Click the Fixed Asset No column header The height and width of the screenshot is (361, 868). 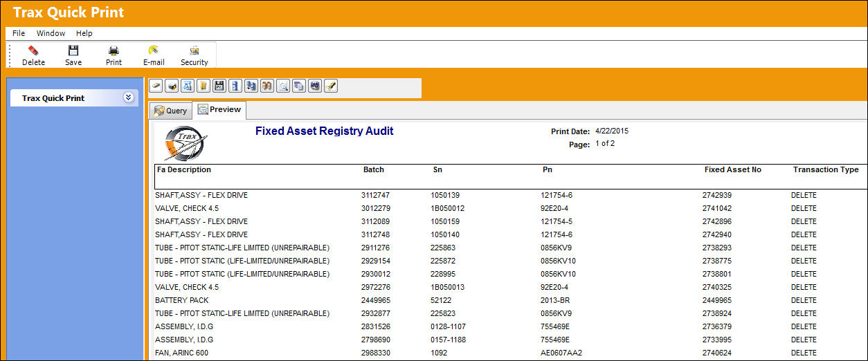[733, 169]
